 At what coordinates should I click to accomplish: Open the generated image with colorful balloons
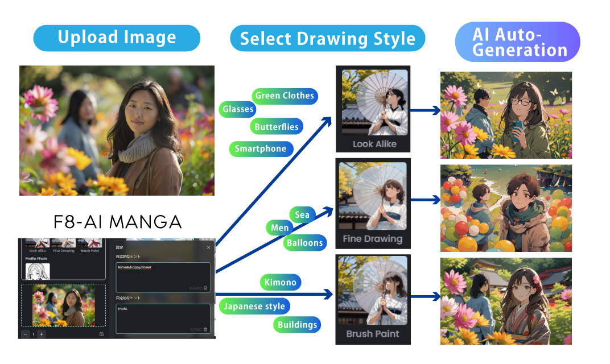click(x=506, y=208)
